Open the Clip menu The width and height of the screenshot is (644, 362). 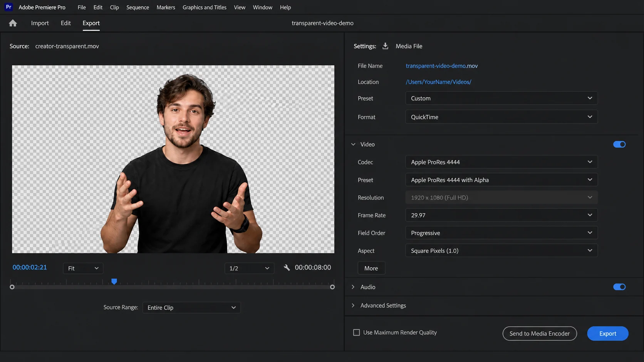click(x=114, y=7)
